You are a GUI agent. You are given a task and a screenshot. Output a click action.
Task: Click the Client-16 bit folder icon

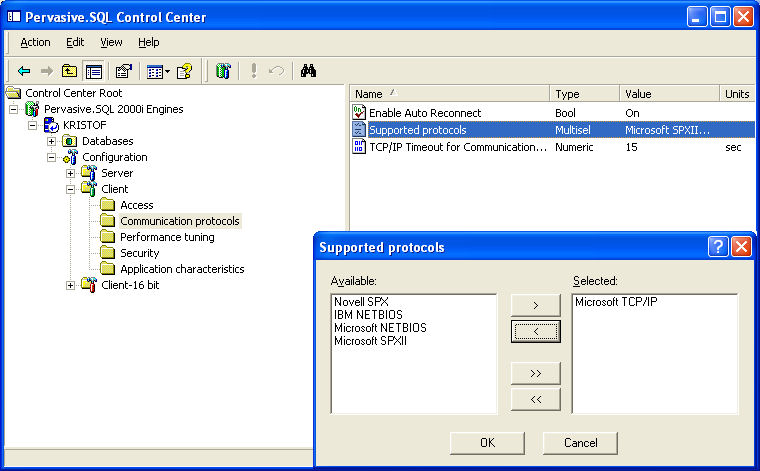89,284
